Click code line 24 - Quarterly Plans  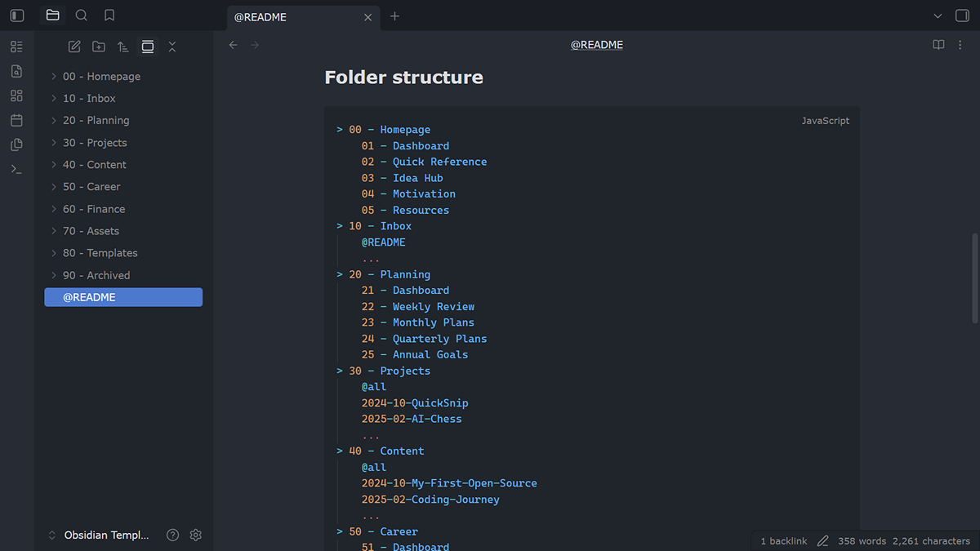coord(424,339)
